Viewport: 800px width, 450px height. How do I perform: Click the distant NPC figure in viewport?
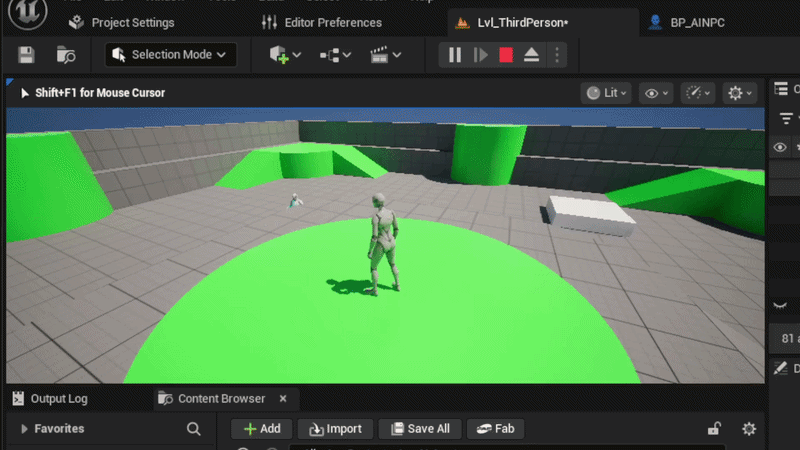[x=295, y=201]
